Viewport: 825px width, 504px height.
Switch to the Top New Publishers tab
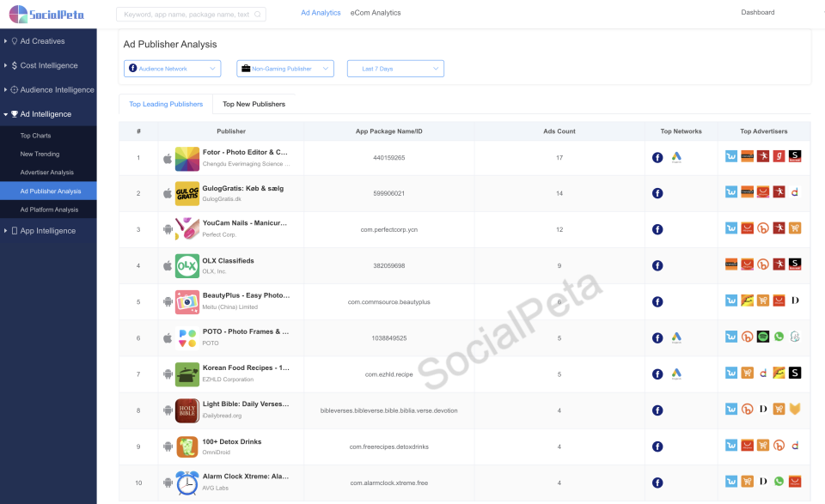254,104
